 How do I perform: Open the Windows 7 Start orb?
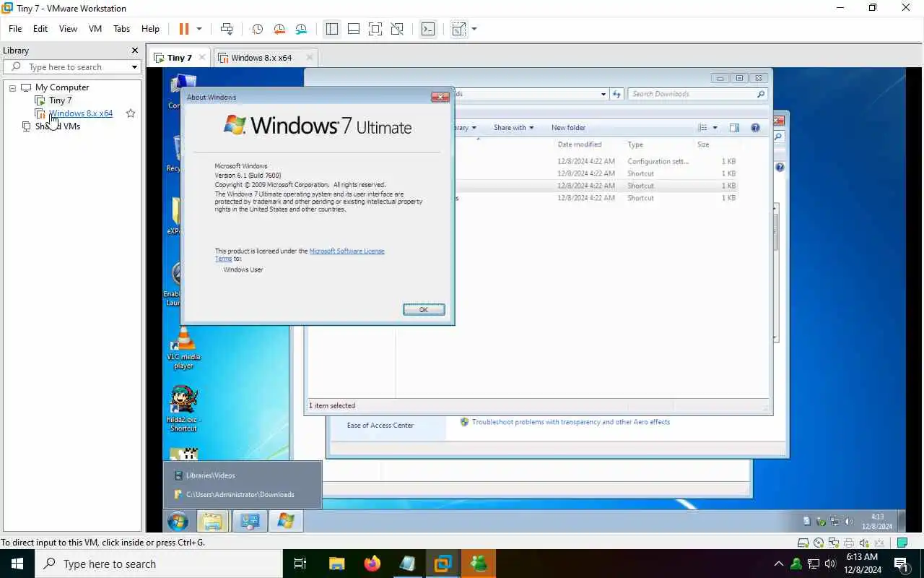tap(178, 521)
